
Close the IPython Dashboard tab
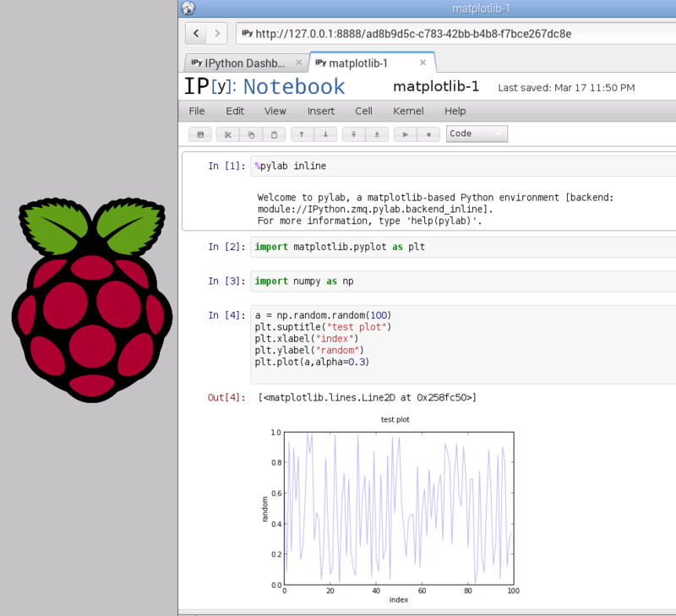(299, 63)
